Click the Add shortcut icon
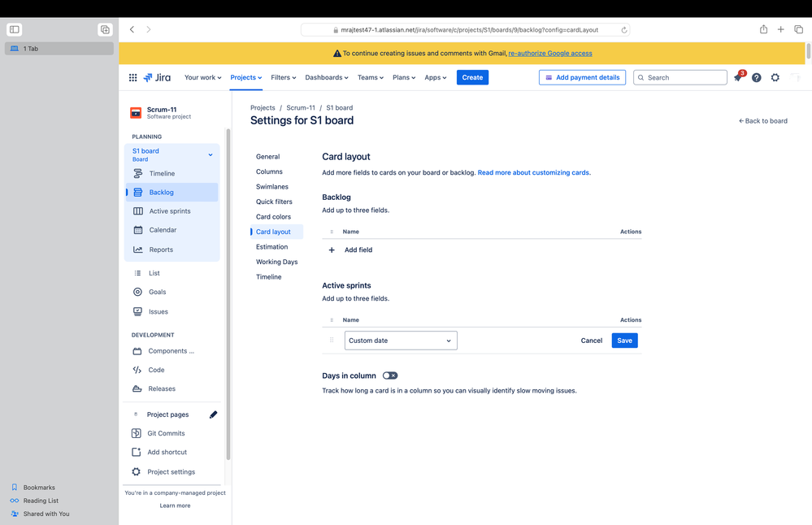Image resolution: width=812 pixels, height=525 pixels. tap(137, 452)
